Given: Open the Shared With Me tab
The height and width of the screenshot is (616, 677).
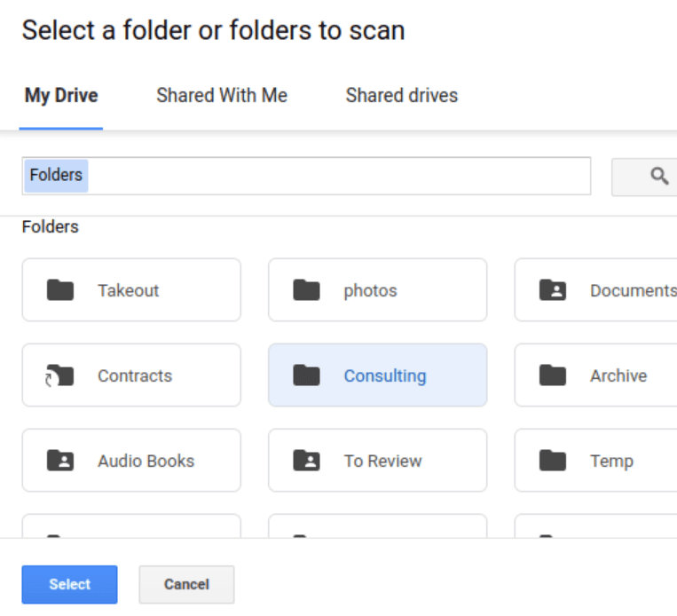Looking at the screenshot, I should click(222, 96).
